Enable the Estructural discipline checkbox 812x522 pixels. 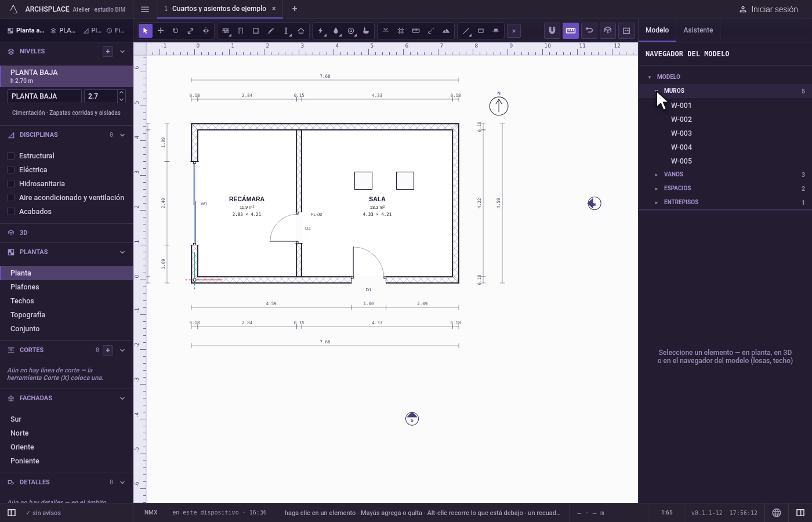(x=10, y=155)
